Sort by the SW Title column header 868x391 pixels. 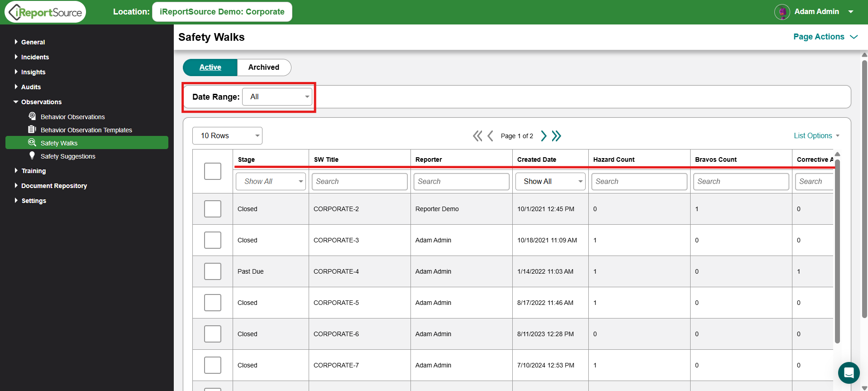click(326, 159)
